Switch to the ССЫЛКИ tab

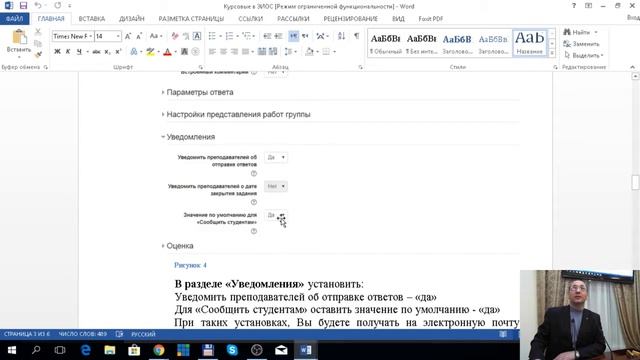[x=251, y=19]
